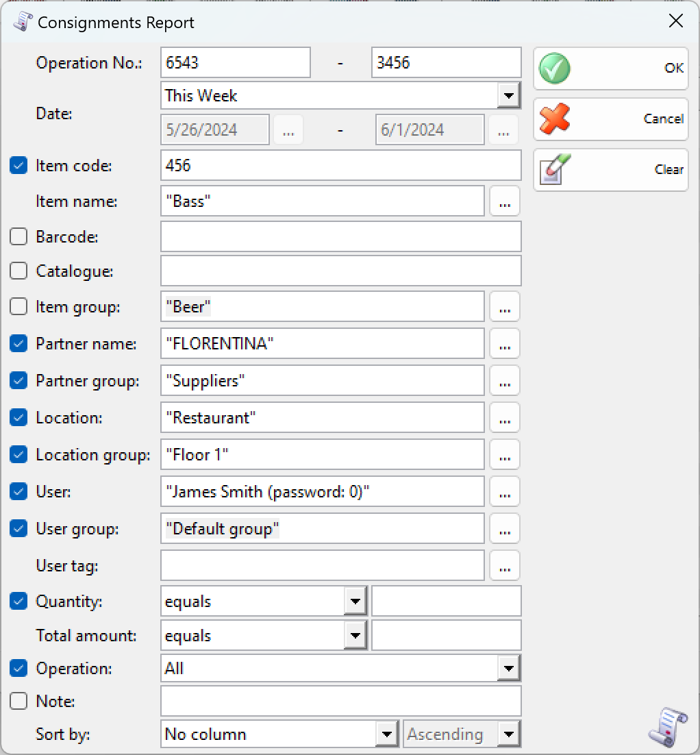The image size is (700, 755).
Task: Open the Quantity equals comparison dropdown
Action: (355, 601)
